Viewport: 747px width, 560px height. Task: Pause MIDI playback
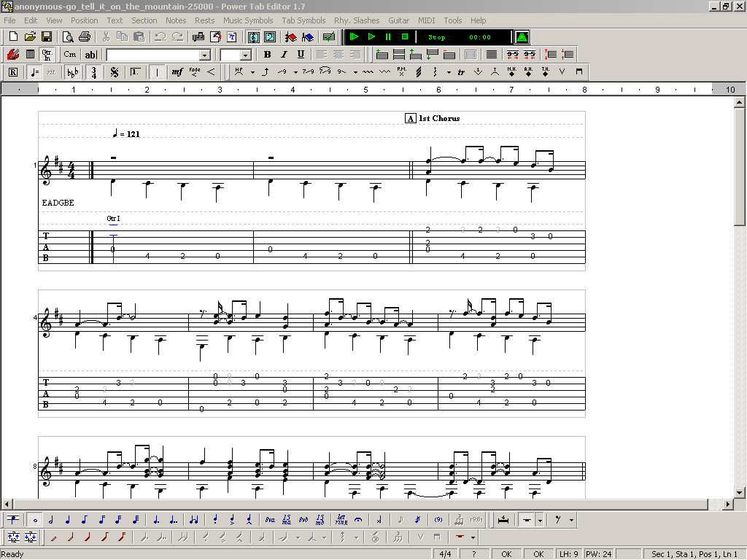point(388,36)
